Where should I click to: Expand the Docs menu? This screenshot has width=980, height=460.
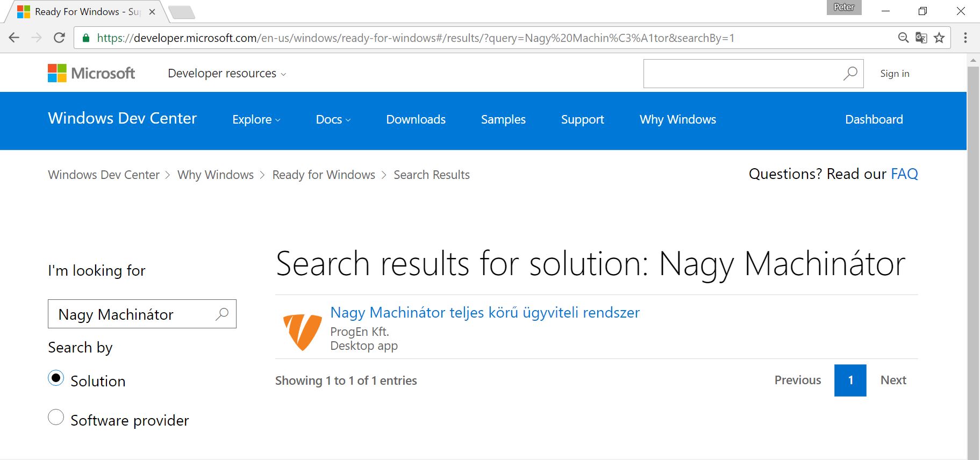tap(333, 120)
